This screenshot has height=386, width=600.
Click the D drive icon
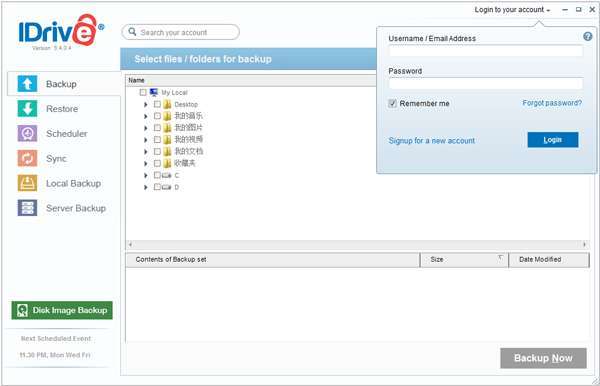[x=166, y=187]
